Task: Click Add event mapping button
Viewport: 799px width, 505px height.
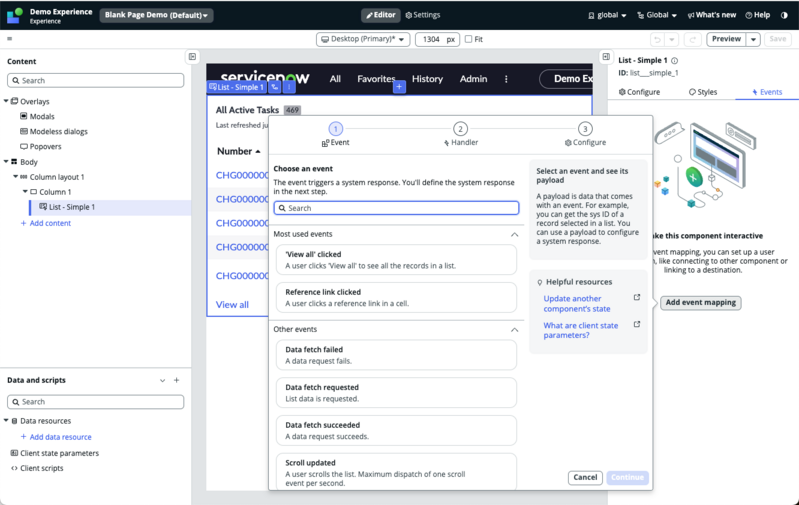Action: [x=701, y=303]
